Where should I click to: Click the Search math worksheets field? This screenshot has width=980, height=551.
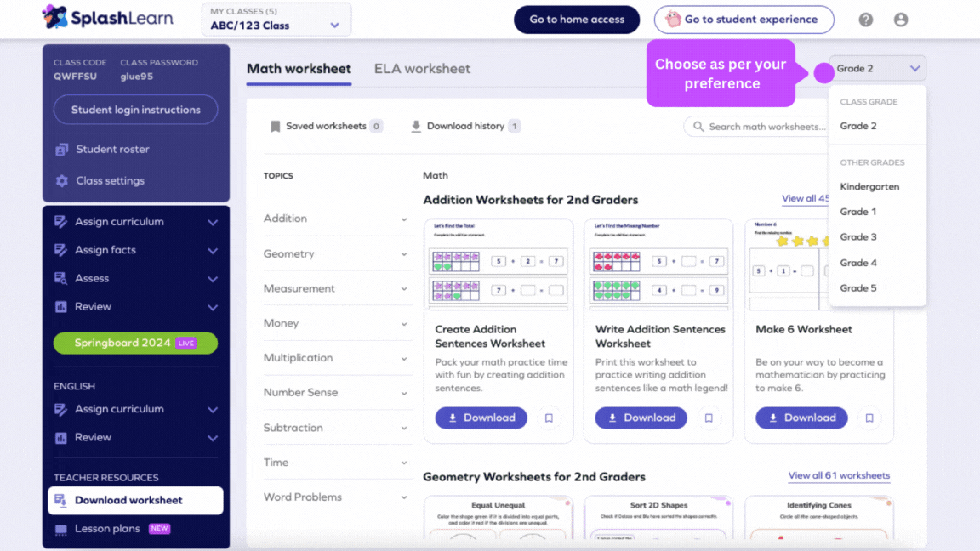click(x=756, y=126)
